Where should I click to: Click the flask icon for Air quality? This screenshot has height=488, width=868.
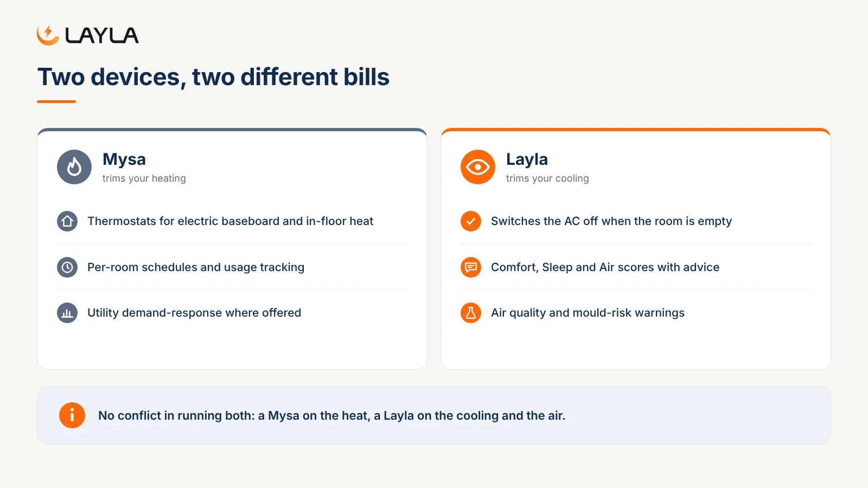[471, 313]
